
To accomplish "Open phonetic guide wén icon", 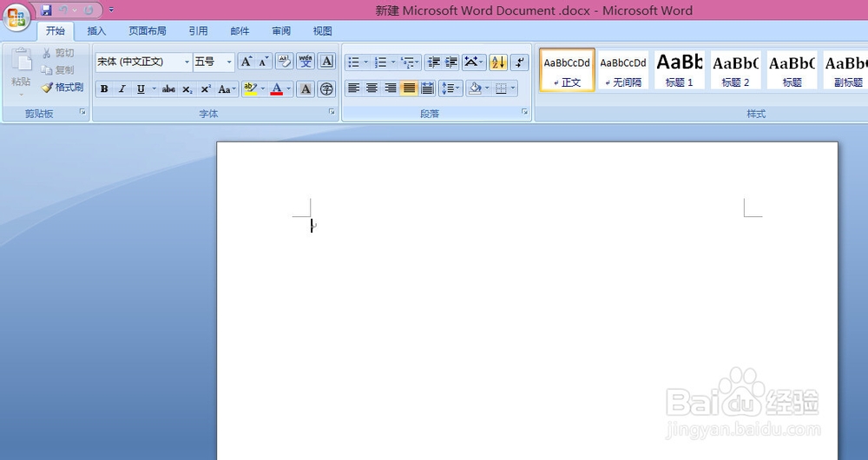I will 306,62.
